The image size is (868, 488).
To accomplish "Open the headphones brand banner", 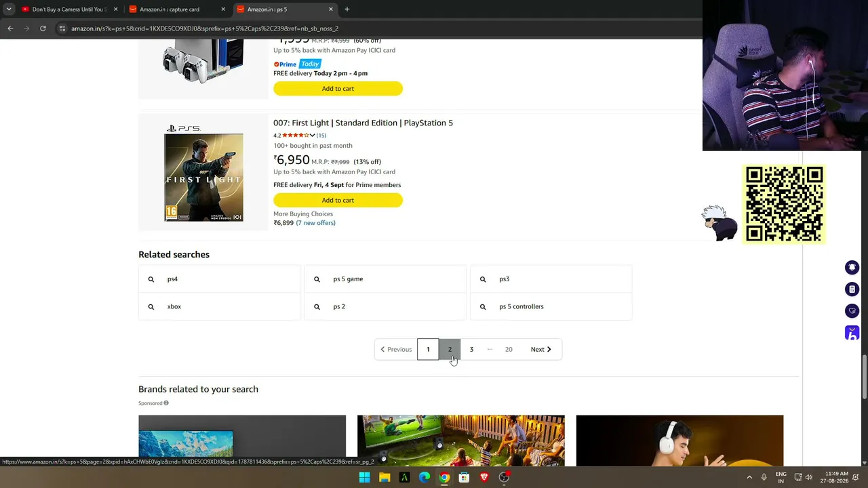I will pos(679,441).
